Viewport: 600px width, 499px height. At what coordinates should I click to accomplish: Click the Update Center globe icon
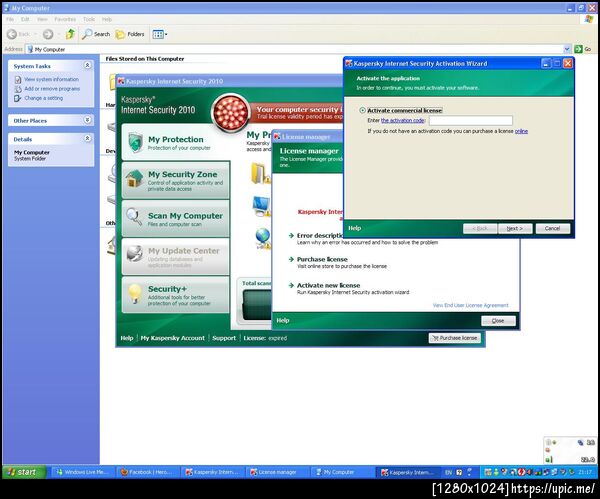click(134, 254)
